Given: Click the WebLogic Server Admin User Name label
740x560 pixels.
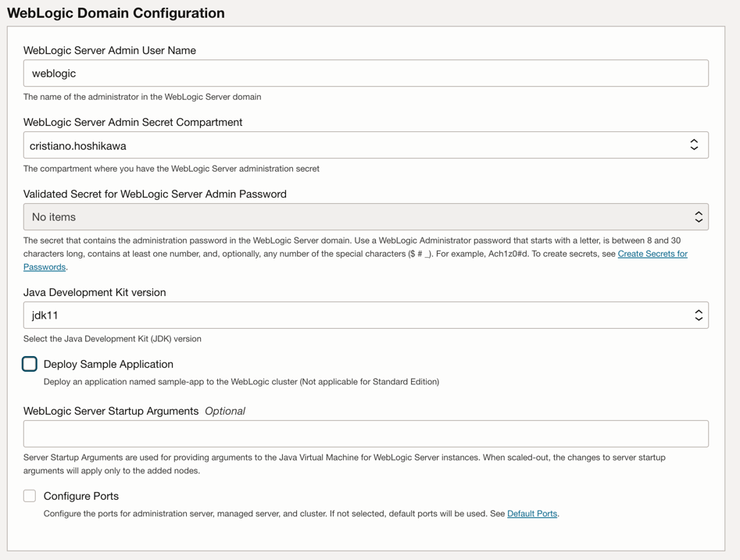Looking at the screenshot, I should tap(109, 51).
